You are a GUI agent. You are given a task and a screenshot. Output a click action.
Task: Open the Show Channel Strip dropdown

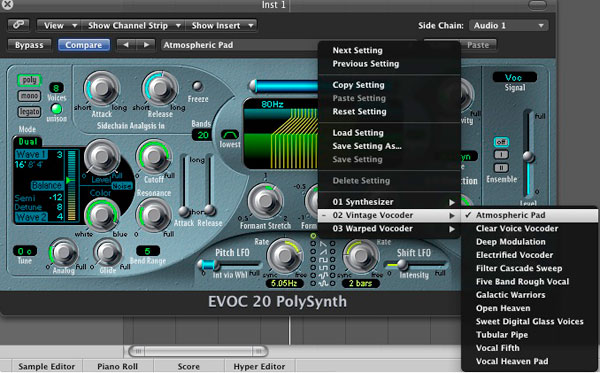pyautogui.click(x=134, y=25)
